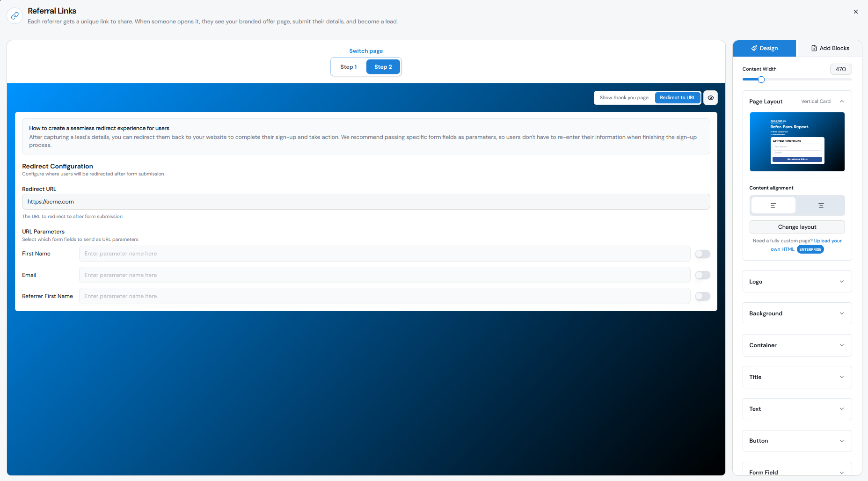Screen dimensions: 868x481
Task: Click the Redirect Configuration heading
Action: [x=58, y=166]
